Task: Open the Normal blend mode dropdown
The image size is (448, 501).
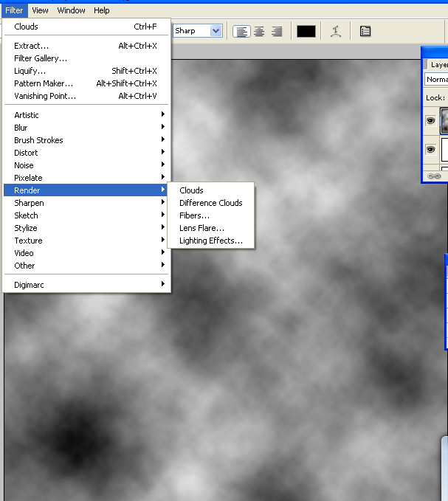Action: [x=436, y=79]
